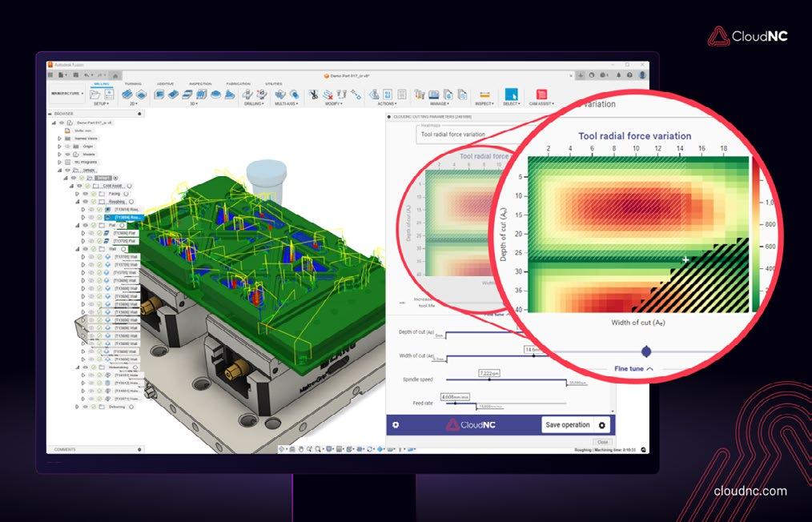Click the COMMENTS panel header

[x=96, y=449]
